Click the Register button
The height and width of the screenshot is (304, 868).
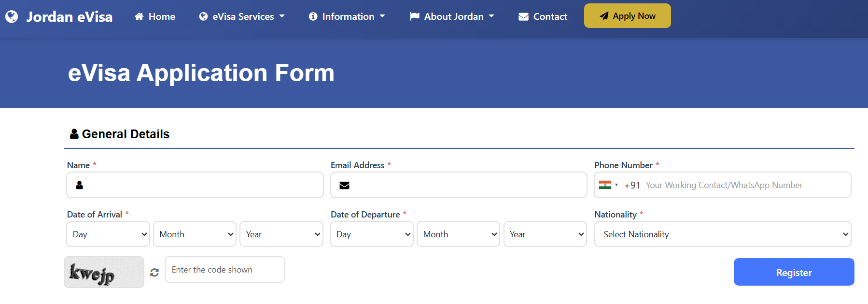click(794, 272)
